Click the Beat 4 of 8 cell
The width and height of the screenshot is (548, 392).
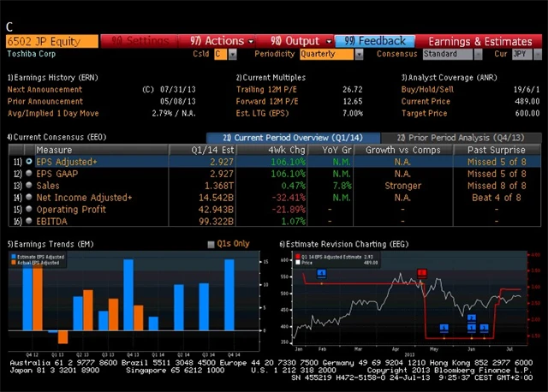coord(497,198)
